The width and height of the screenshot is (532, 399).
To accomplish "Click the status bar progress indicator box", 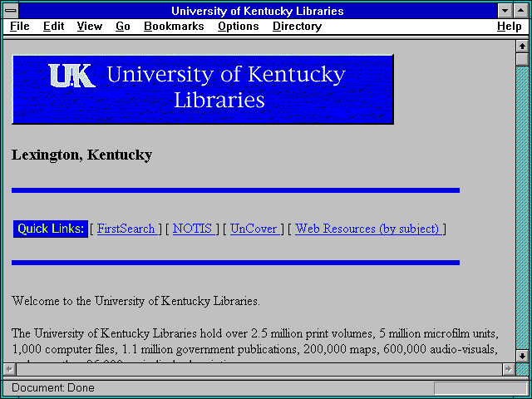I will click(480, 388).
